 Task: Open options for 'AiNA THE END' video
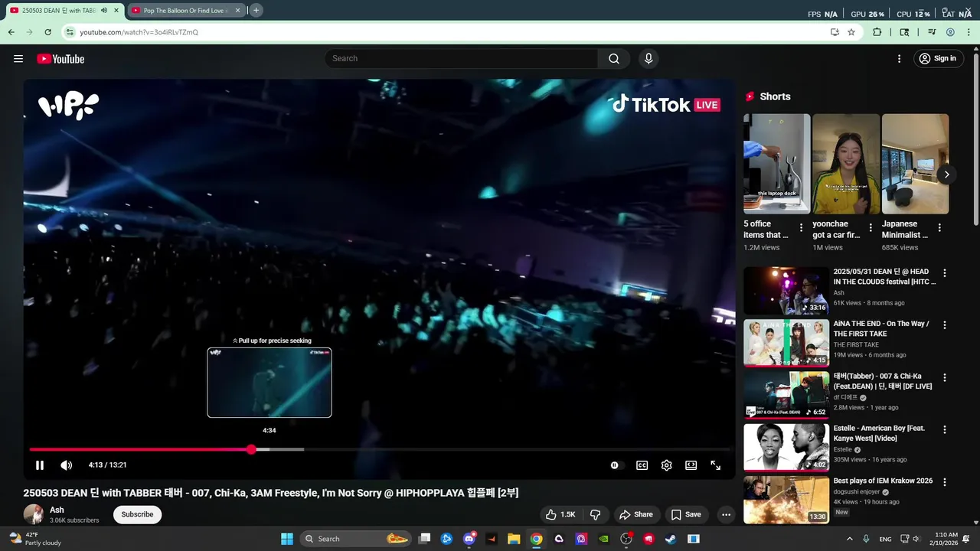pos(945,324)
